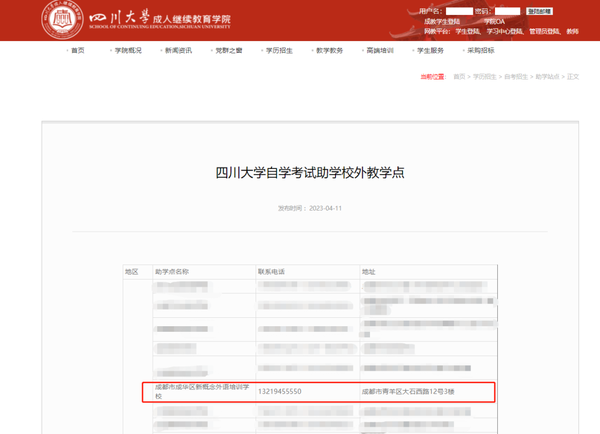Open the 教学教务 navigation menu
The image size is (600, 434).
click(329, 51)
